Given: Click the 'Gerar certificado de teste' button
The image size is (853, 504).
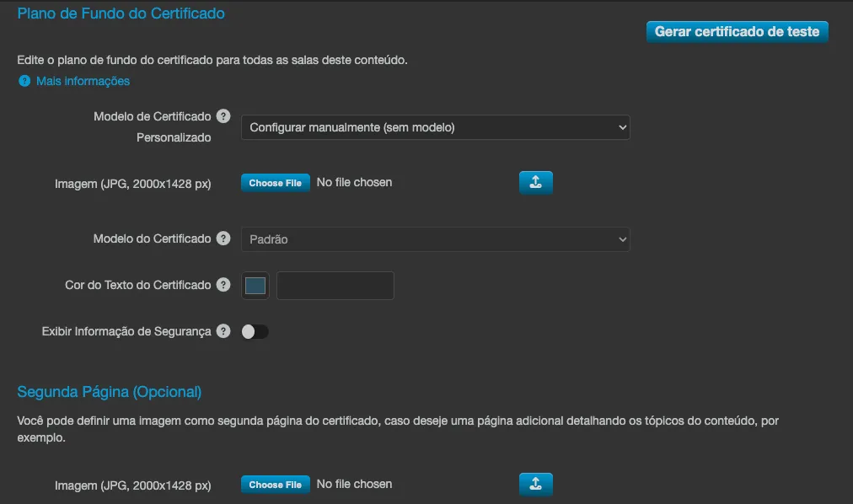Looking at the screenshot, I should [x=738, y=31].
